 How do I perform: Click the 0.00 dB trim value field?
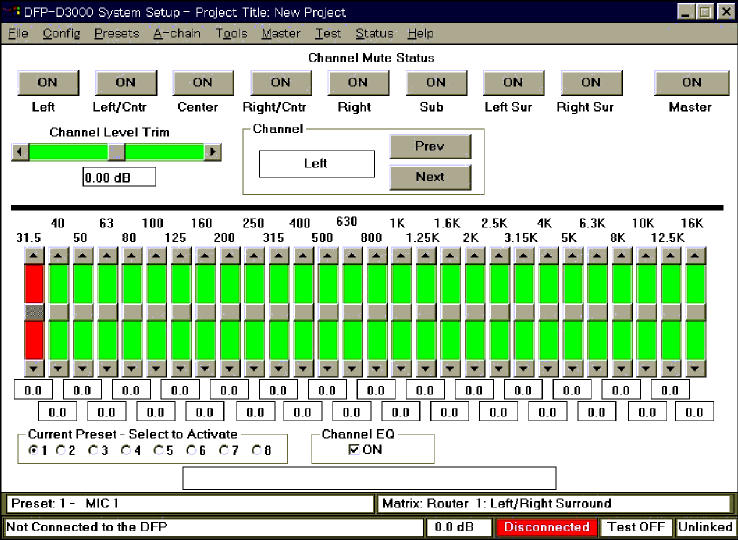pyautogui.click(x=119, y=178)
